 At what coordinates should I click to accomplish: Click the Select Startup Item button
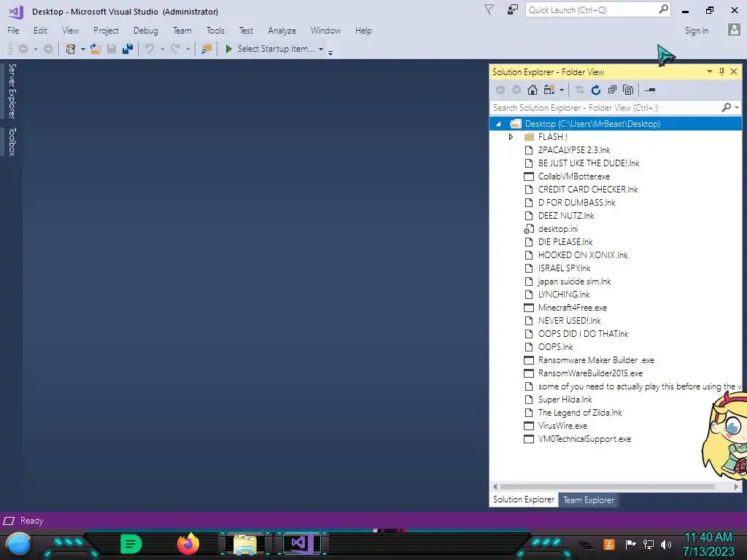pyautogui.click(x=275, y=49)
